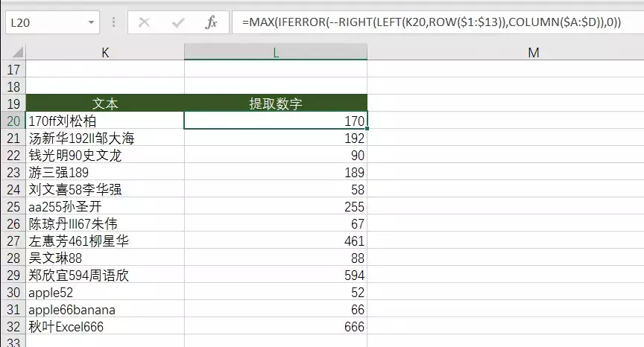Select the cell with value 255

click(276, 207)
